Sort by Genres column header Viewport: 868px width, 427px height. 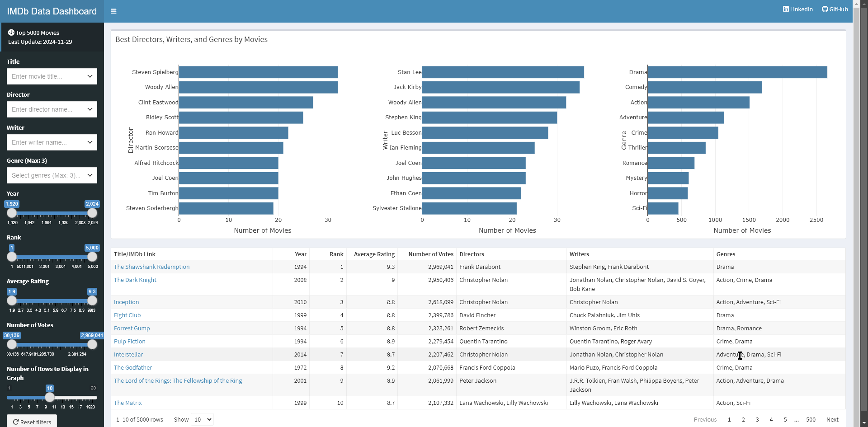(x=779, y=254)
